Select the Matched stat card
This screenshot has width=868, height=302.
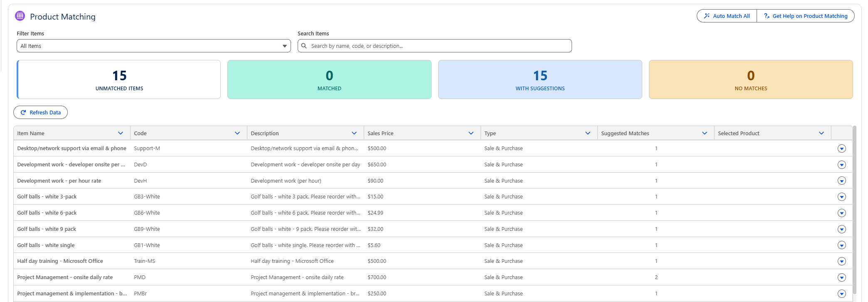[329, 79]
